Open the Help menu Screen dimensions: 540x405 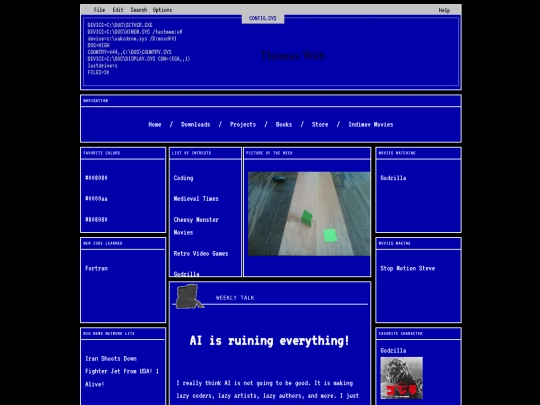coord(444,10)
